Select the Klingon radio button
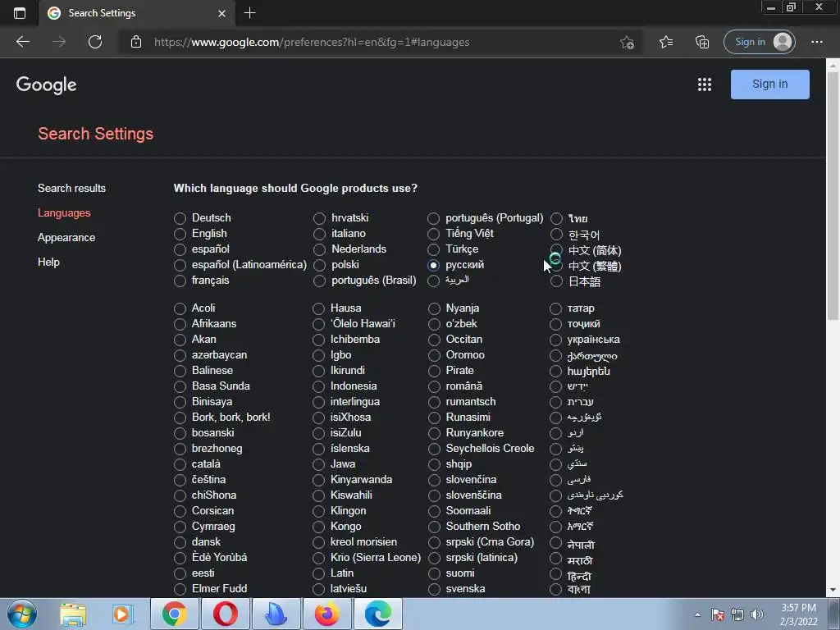 (319, 511)
